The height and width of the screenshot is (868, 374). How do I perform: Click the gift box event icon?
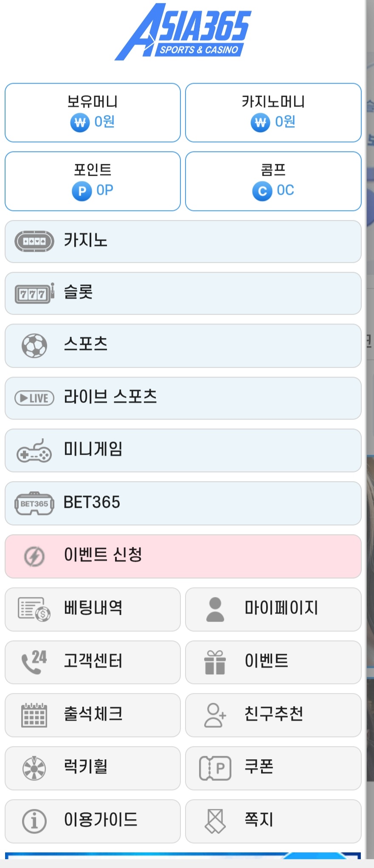coord(215,662)
